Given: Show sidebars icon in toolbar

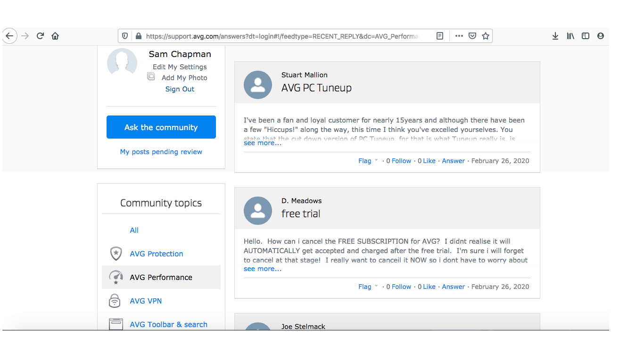Looking at the screenshot, I should coord(586,36).
